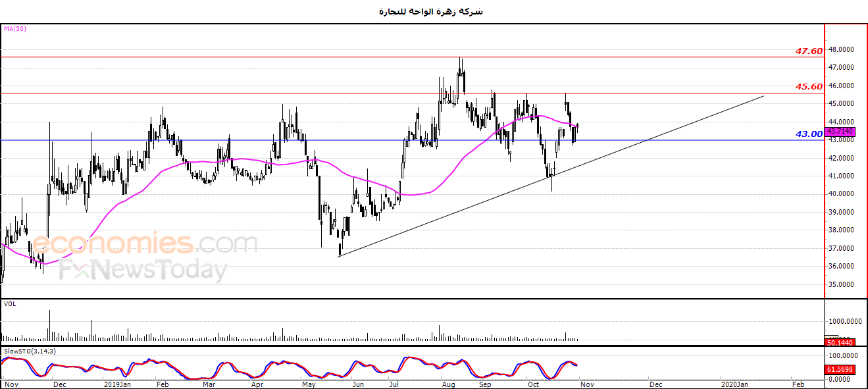Click the 37.0000 price axis value

pos(842,249)
